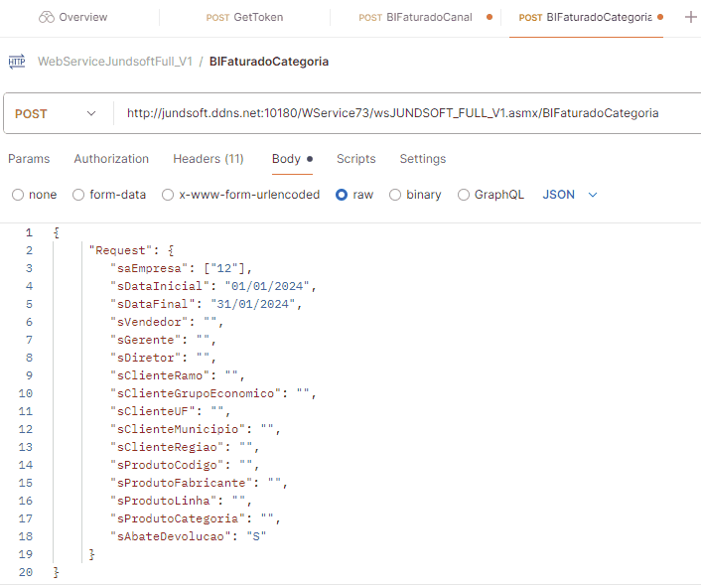Open the Authorization tab
This screenshot has width=701, height=588.
point(111,159)
